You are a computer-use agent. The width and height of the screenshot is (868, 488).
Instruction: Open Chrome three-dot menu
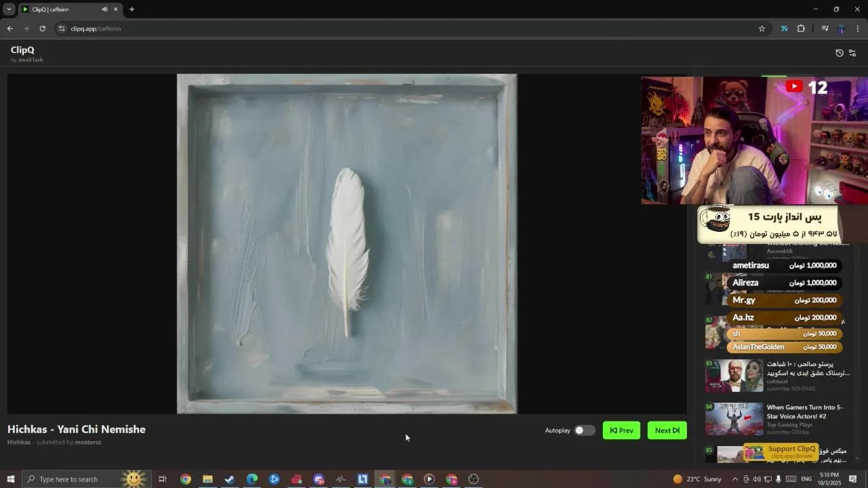click(858, 28)
